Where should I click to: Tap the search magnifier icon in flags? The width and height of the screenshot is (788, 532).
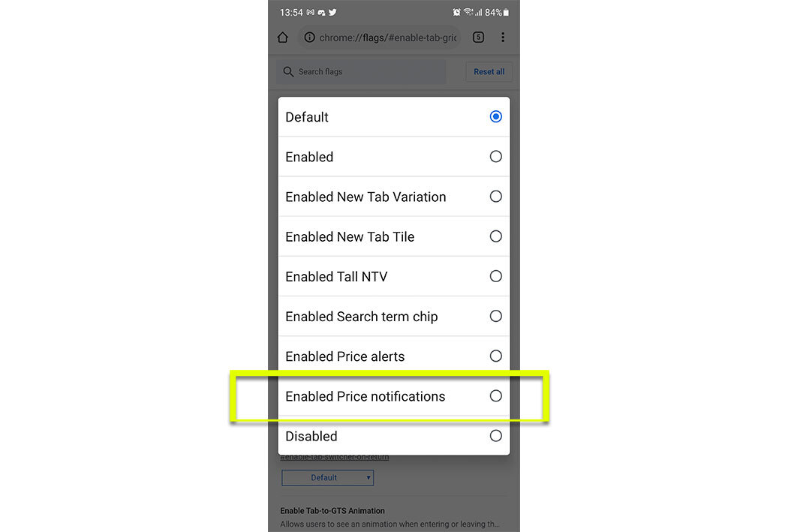tap(288, 71)
